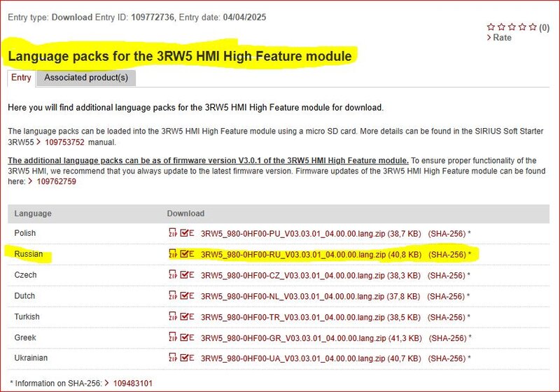The width and height of the screenshot is (560, 392).
Task: Click the ZIP icon in the Czech row
Action: pyautogui.click(x=173, y=274)
